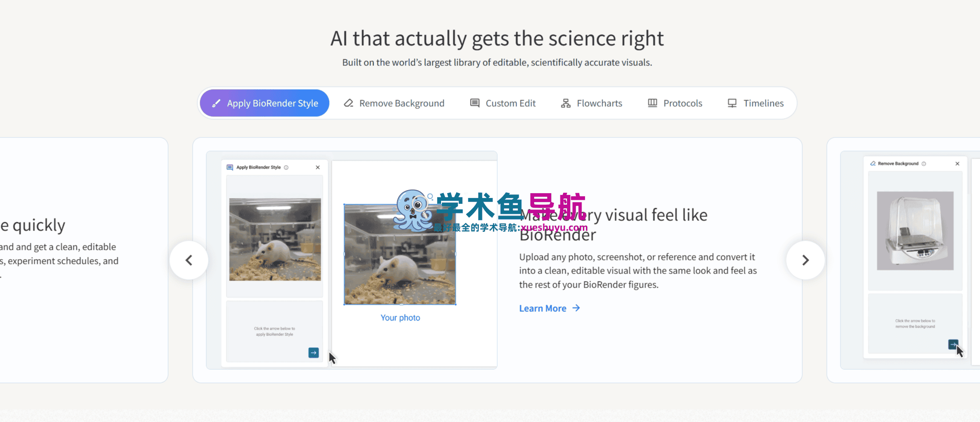Open the Custom Edit tab

pos(503,103)
